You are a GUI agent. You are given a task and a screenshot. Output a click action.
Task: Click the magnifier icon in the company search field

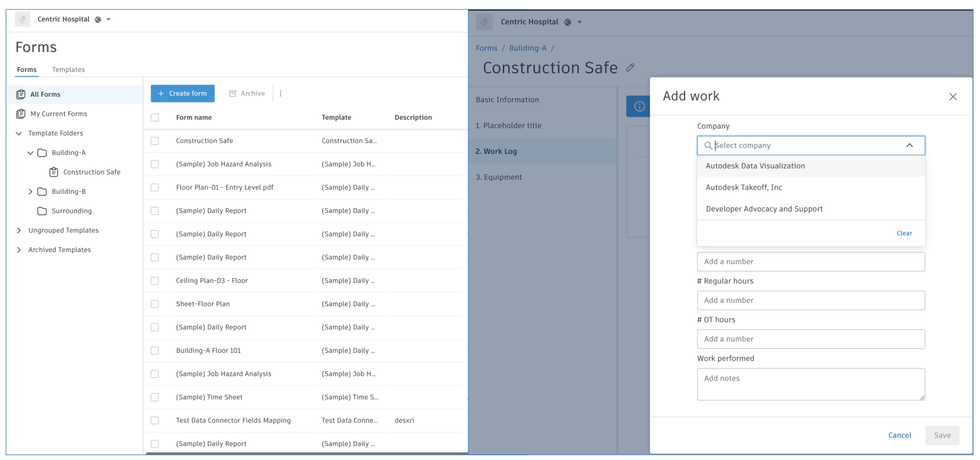click(708, 145)
